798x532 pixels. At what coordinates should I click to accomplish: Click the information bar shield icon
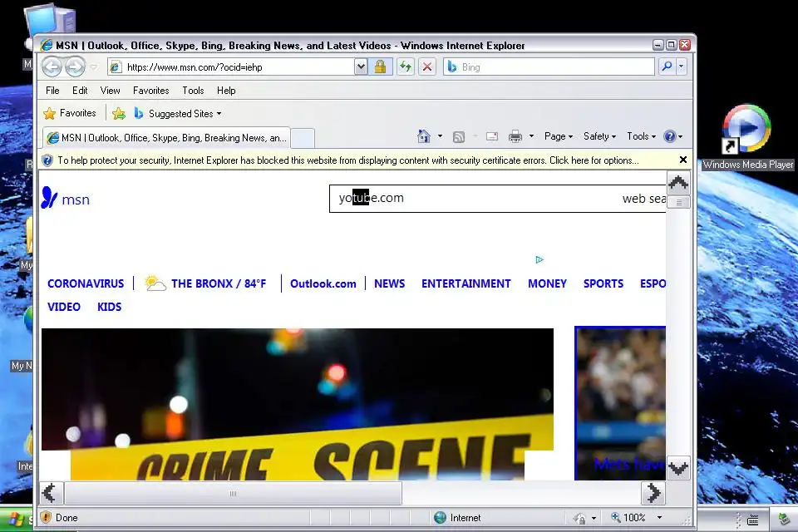pyautogui.click(x=47, y=160)
